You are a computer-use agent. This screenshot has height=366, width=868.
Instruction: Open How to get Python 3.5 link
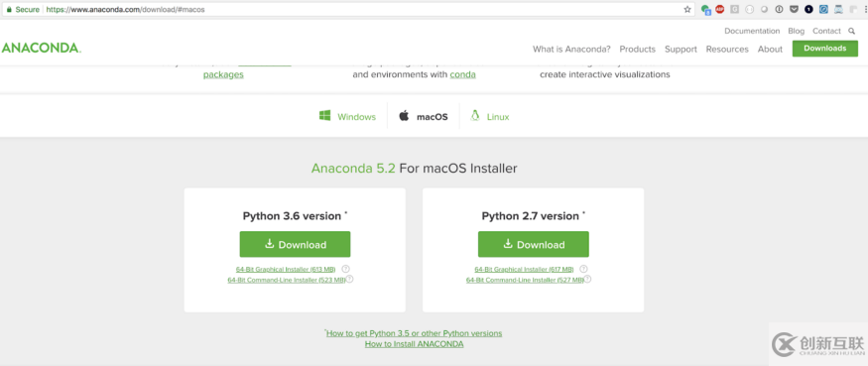pos(414,333)
